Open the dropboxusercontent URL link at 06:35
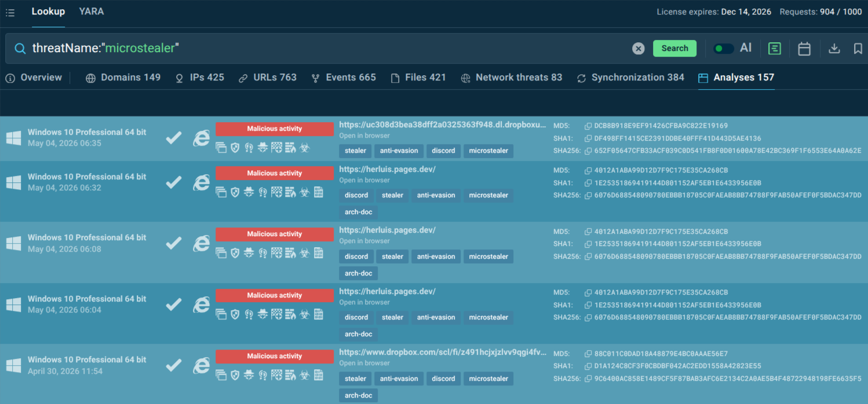Image resolution: width=868 pixels, height=404 pixels. click(443, 124)
